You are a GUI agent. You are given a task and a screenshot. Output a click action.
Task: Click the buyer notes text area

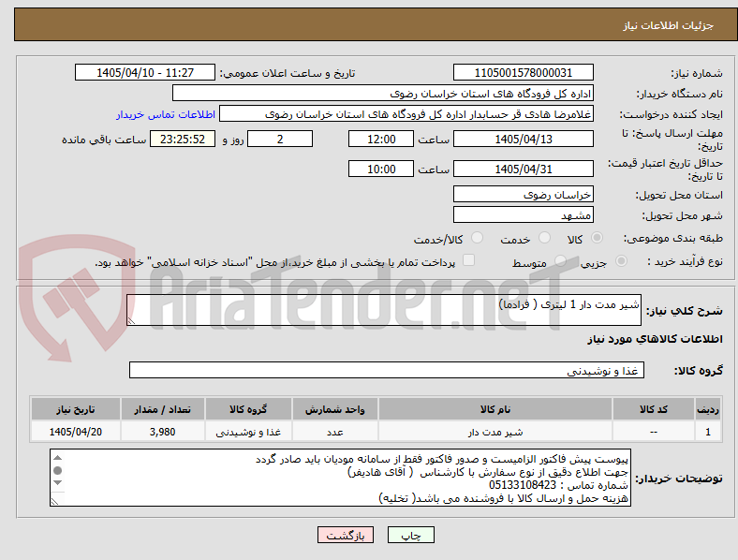(x=340, y=478)
